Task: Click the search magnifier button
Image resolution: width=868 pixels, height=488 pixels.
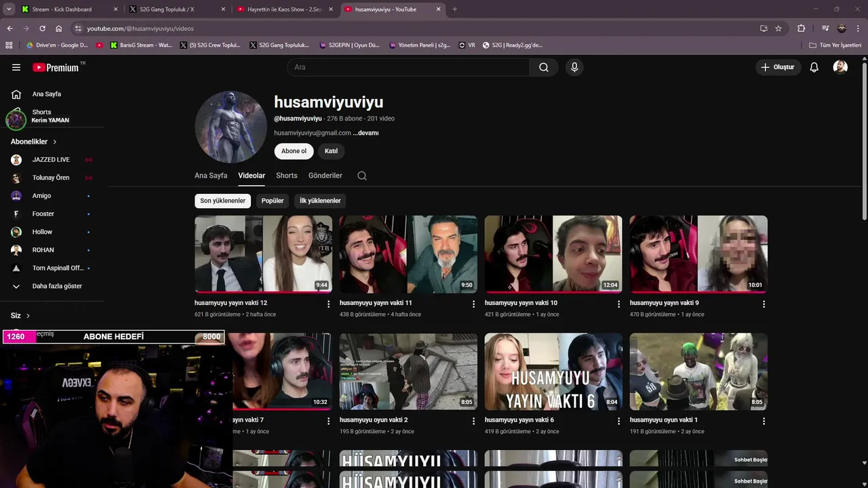Action: pos(544,67)
